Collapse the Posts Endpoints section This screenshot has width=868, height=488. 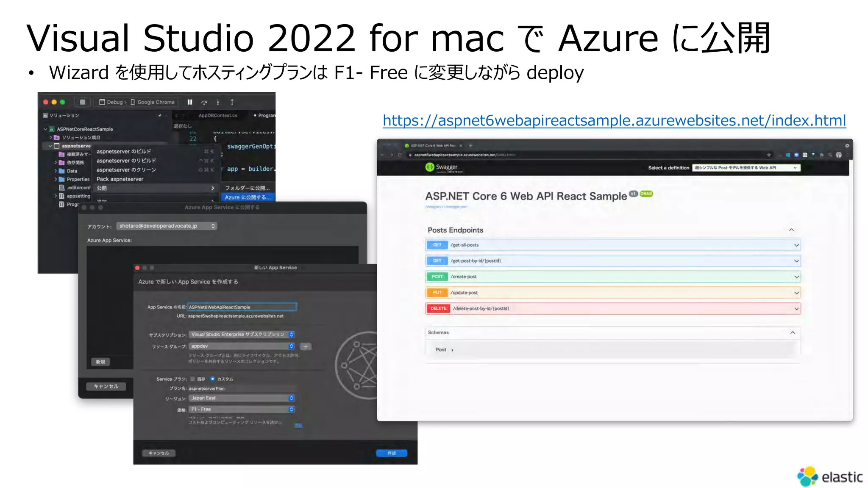tap(791, 230)
